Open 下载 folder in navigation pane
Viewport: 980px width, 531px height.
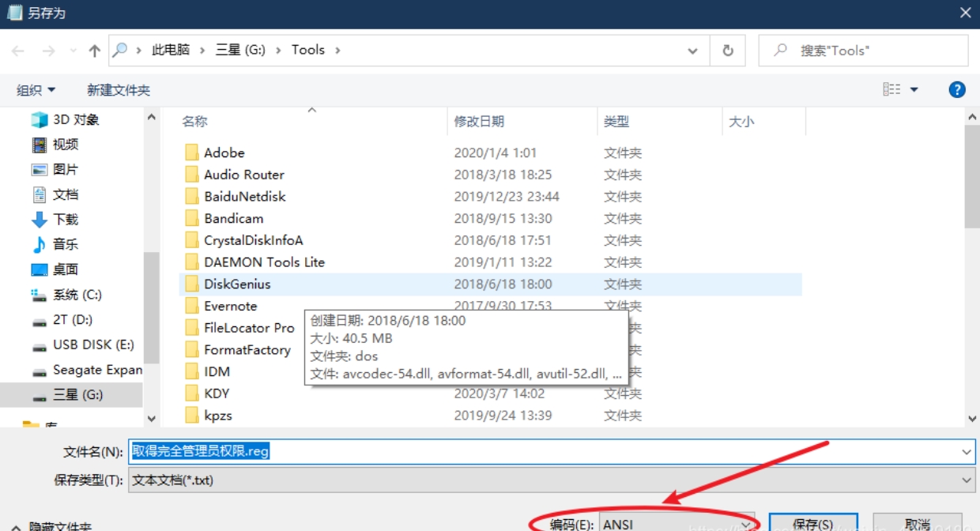click(x=66, y=220)
